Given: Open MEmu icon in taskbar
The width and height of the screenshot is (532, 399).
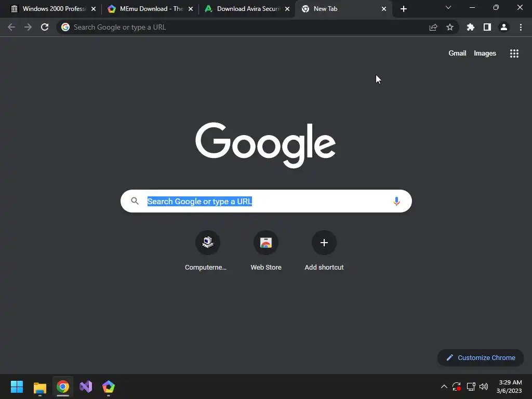Looking at the screenshot, I should click(x=109, y=387).
